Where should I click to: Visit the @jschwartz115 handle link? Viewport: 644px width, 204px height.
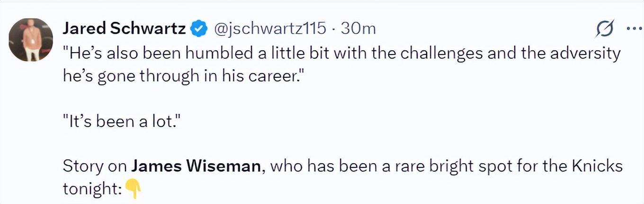point(270,29)
